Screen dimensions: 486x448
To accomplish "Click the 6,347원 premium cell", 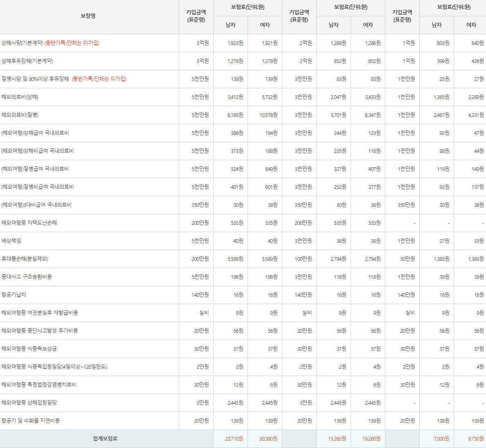I will (373, 115).
